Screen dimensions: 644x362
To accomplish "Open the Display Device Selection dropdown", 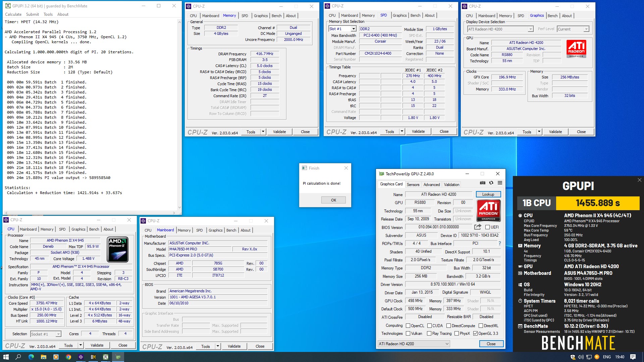I will (530, 29).
